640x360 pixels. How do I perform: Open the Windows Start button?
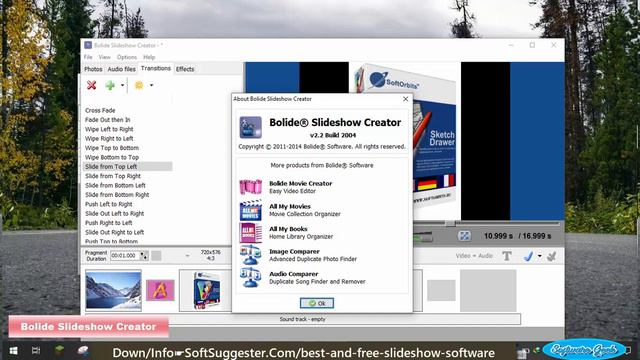(13, 351)
